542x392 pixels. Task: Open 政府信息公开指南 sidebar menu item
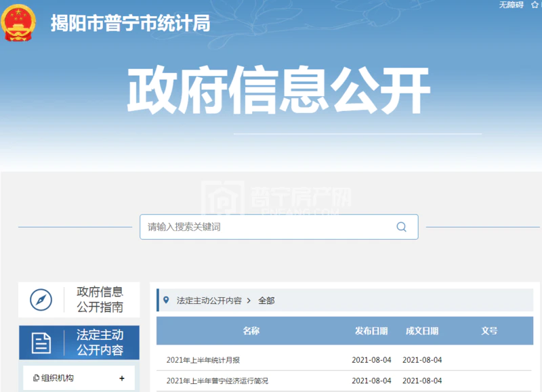(x=100, y=300)
